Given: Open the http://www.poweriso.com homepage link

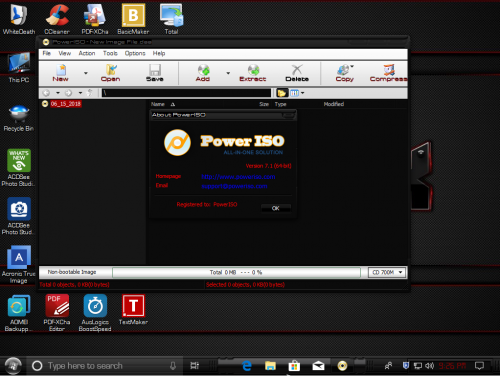Looking at the screenshot, I should click(x=238, y=177).
